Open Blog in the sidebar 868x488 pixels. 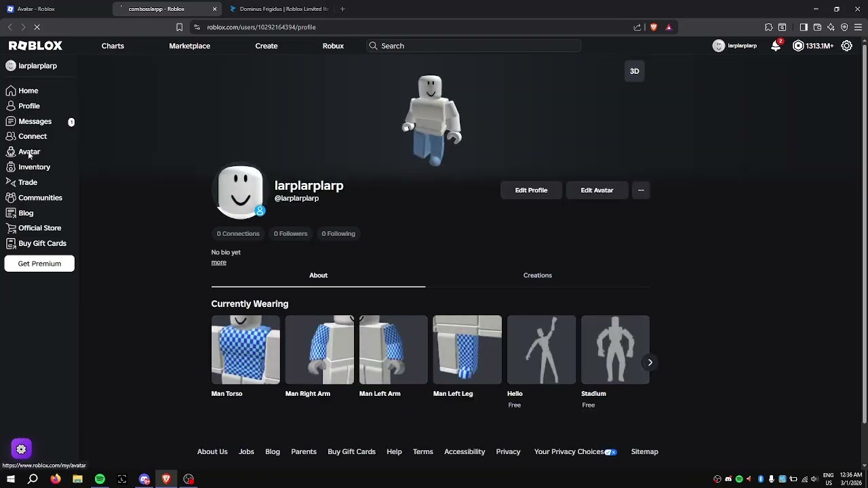pos(25,213)
